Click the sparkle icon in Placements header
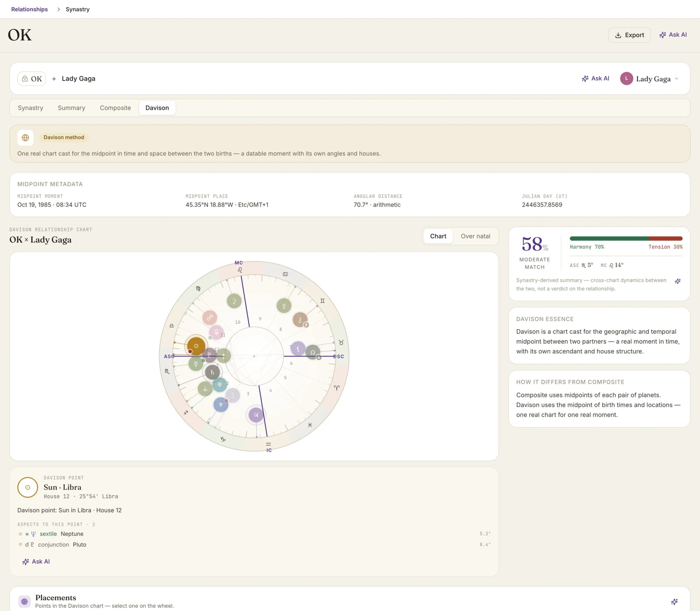Image resolution: width=700 pixels, height=611 pixels. [674, 602]
